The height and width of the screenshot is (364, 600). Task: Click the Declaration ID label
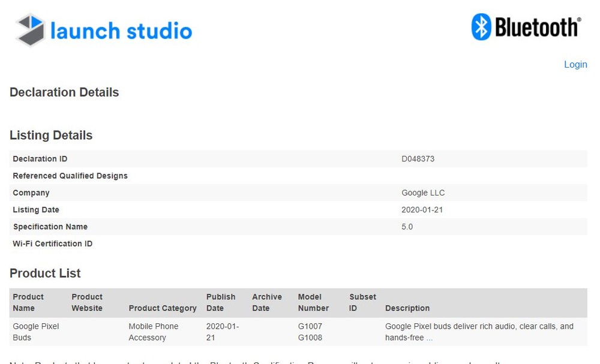(40, 159)
